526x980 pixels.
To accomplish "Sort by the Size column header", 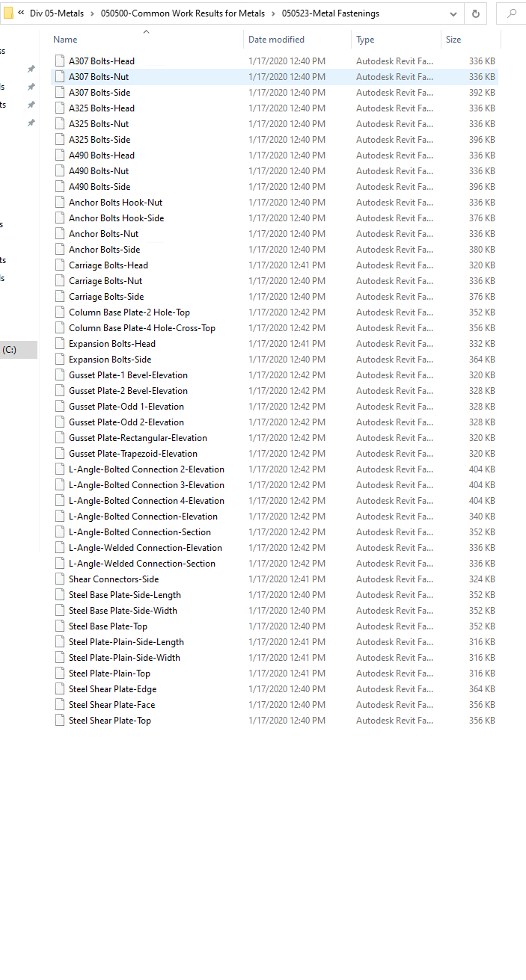I will point(453,40).
